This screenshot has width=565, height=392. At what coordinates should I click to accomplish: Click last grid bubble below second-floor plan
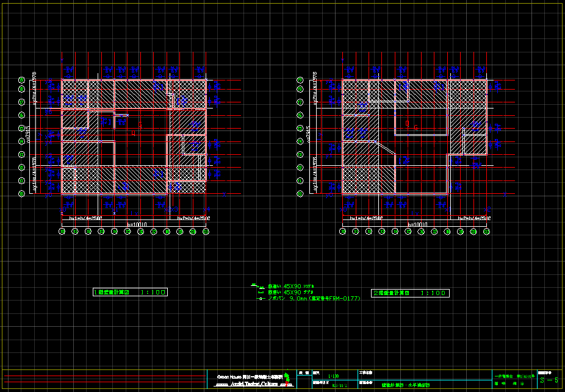click(486, 232)
